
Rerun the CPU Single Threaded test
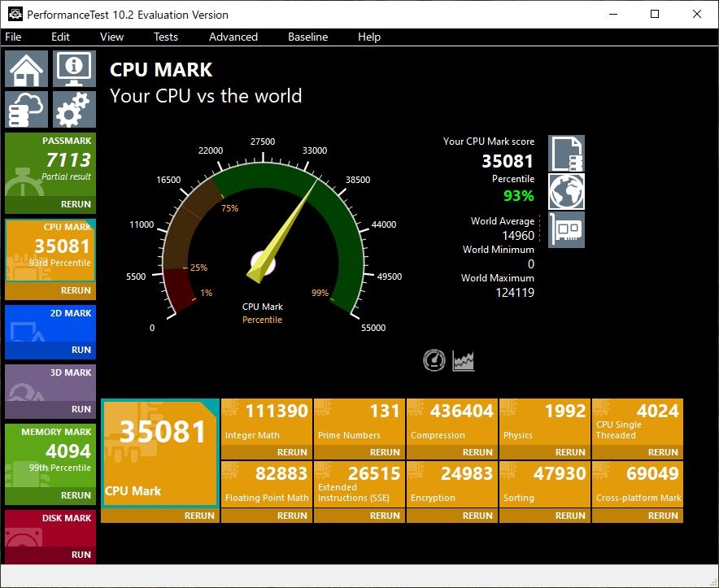[x=663, y=452]
